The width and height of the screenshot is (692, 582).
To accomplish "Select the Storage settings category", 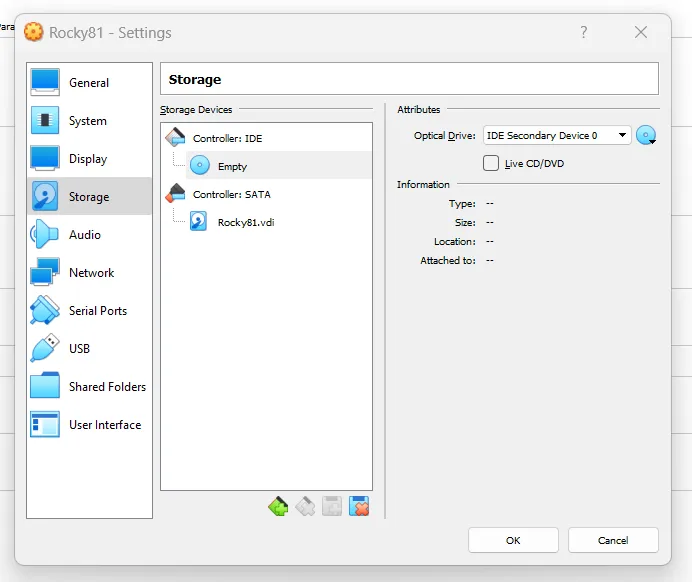I will (x=89, y=196).
